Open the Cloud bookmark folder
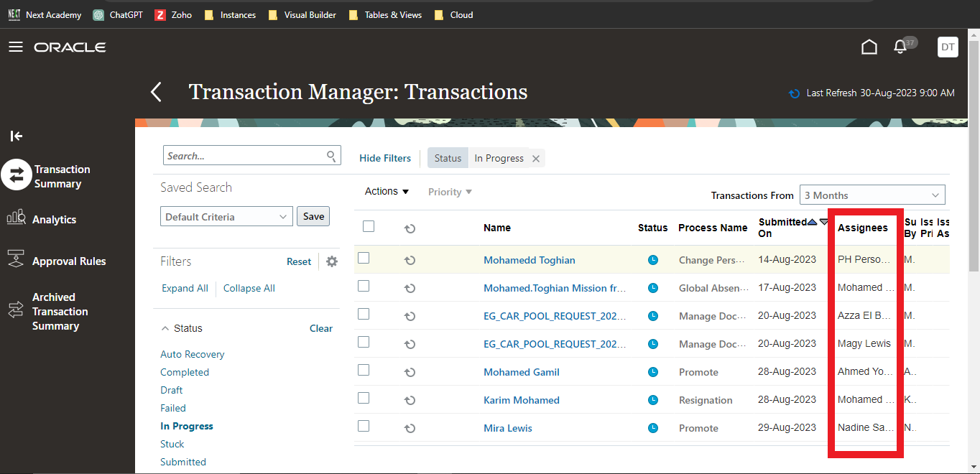This screenshot has width=980, height=474. [x=453, y=14]
